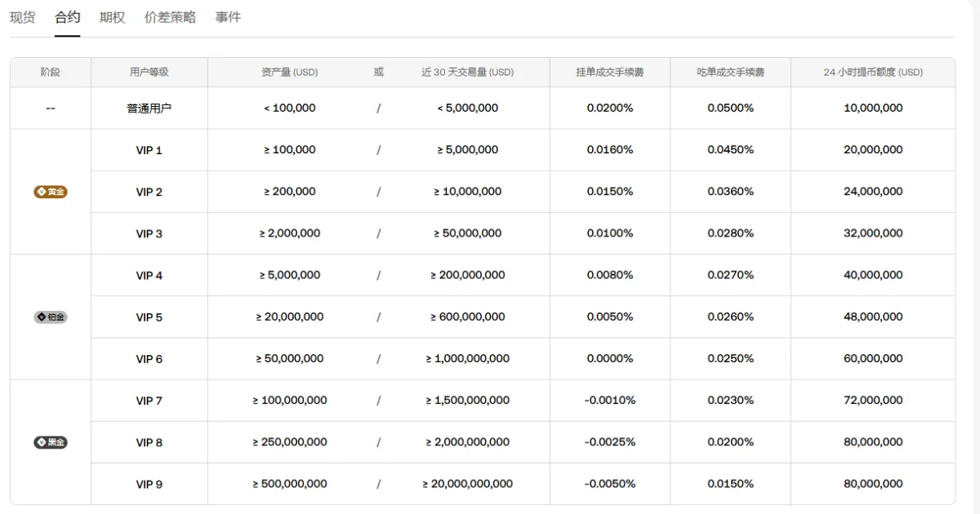Click the 0.0160% maker fee
This screenshot has width=980, height=514.
tap(610, 150)
